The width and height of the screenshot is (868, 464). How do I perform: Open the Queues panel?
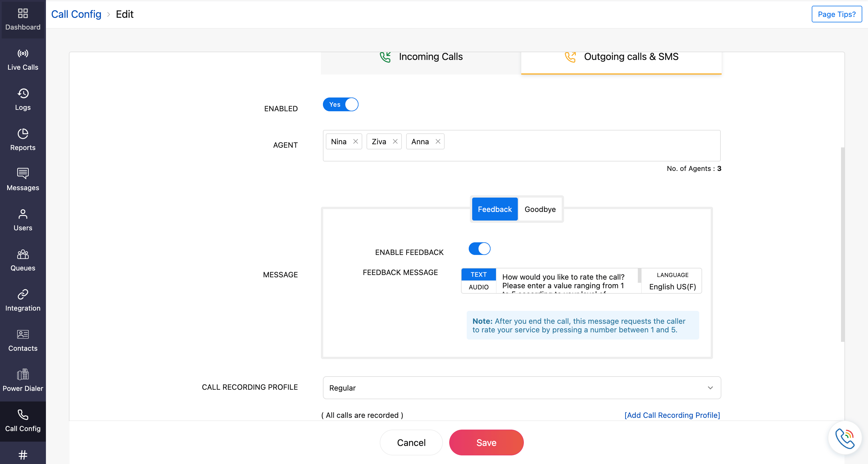(x=23, y=260)
